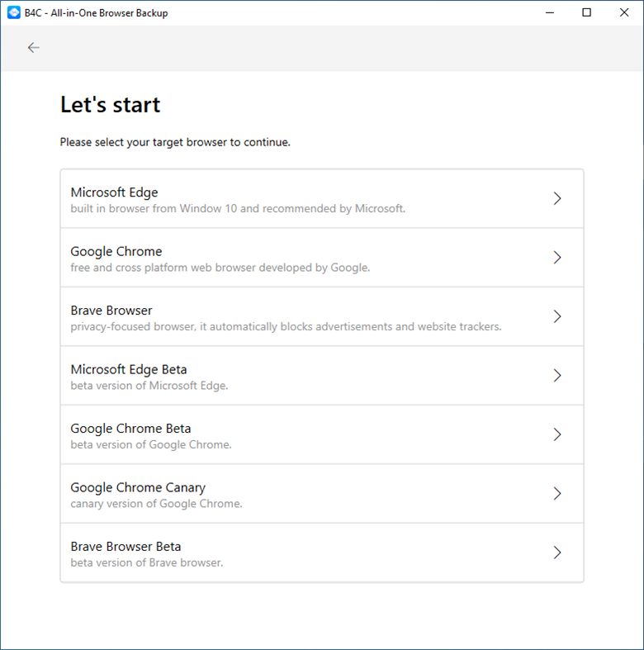Click the back arrow icon
The width and height of the screenshot is (644, 650).
coord(33,48)
